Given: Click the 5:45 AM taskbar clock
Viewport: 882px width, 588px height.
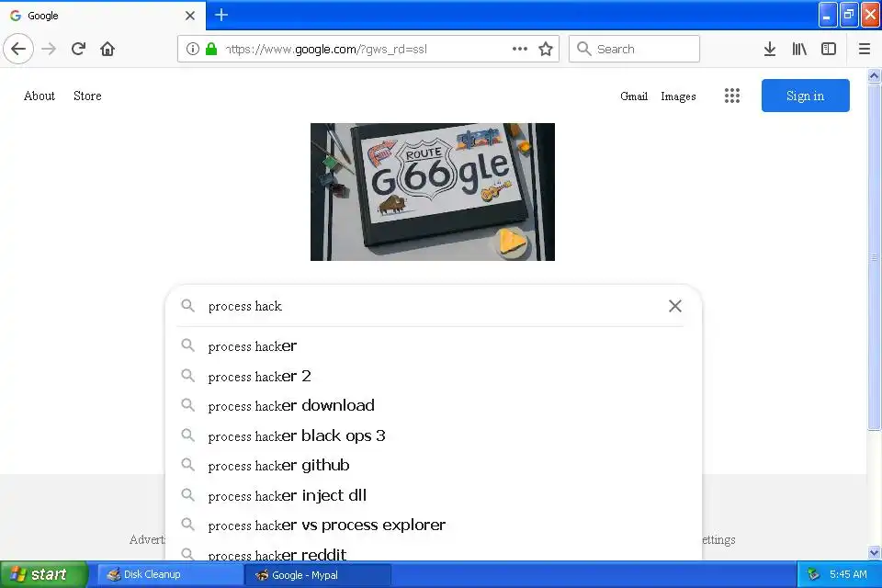Looking at the screenshot, I should 848,574.
